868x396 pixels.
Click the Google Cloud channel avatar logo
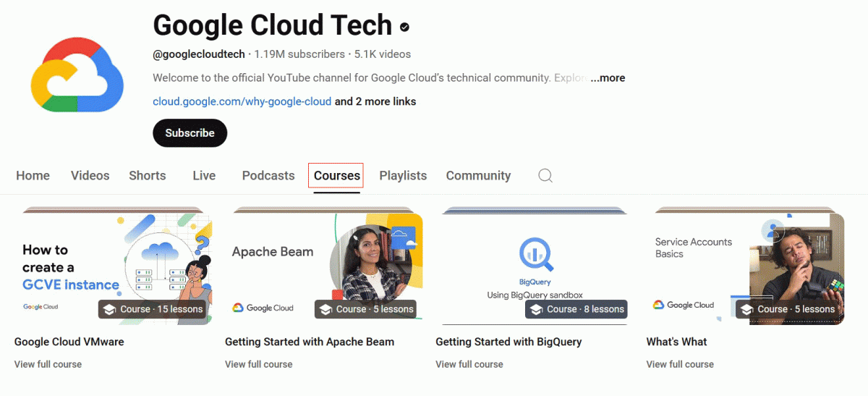click(x=76, y=75)
